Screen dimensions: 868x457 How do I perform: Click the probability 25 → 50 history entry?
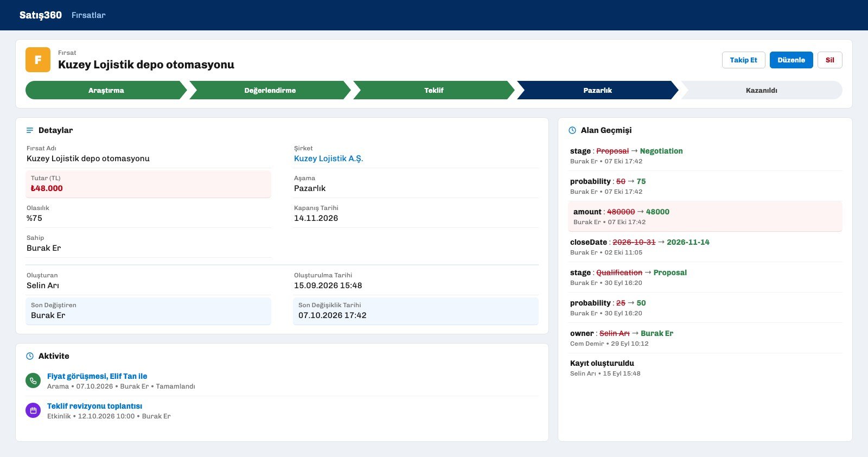[705, 308]
